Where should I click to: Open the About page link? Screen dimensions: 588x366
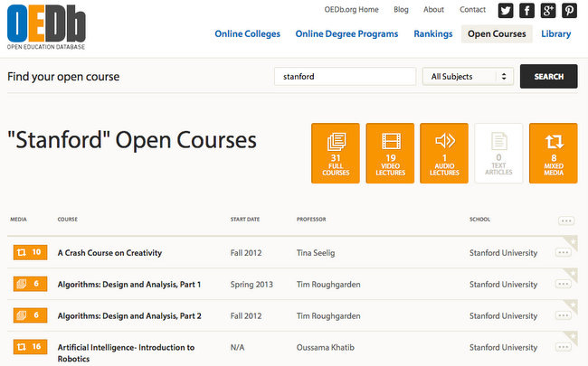tap(433, 10)
